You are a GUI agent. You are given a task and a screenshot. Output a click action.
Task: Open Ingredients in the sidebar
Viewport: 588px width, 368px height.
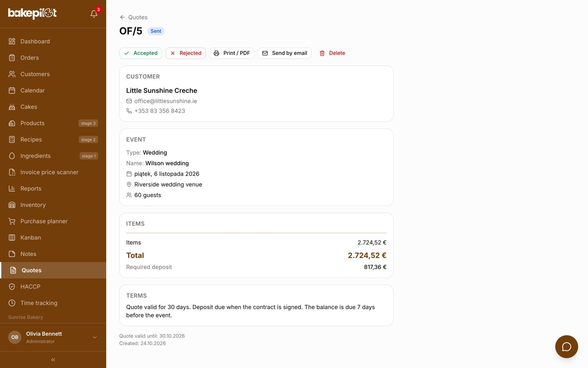click(x=53, y=156)
